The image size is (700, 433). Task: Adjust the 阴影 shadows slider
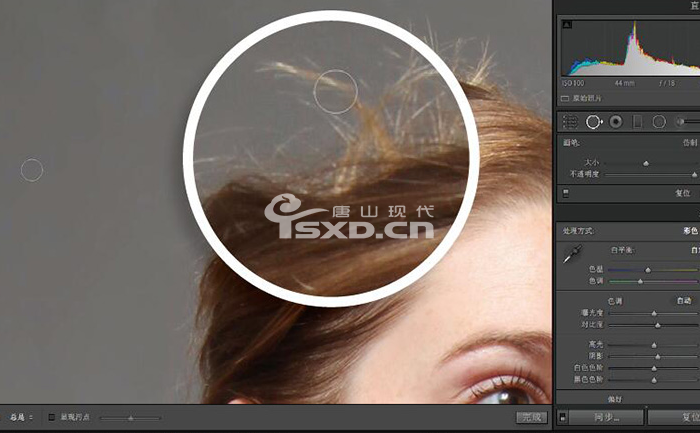tap(654, 357)
